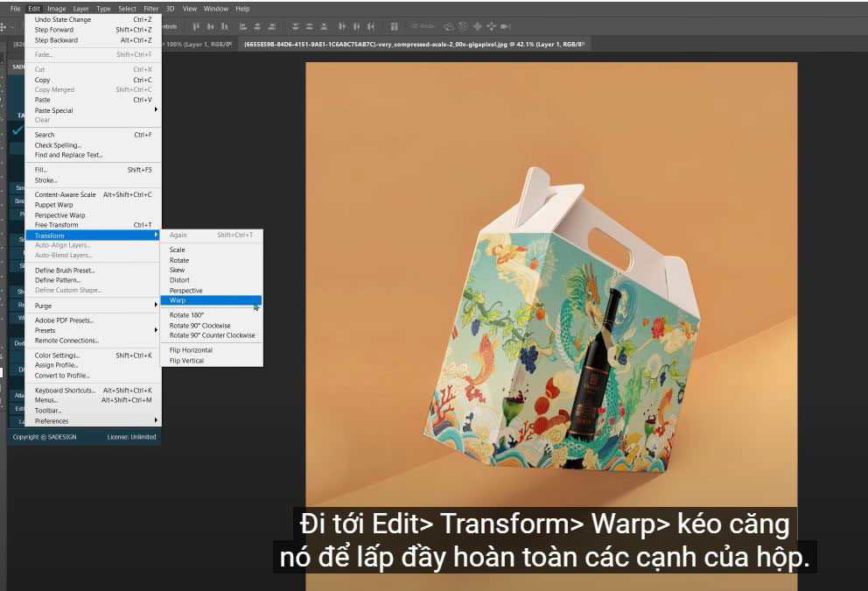Choose Warp in the Transform submenu
868x591 pixels.
tap(211, 300)
